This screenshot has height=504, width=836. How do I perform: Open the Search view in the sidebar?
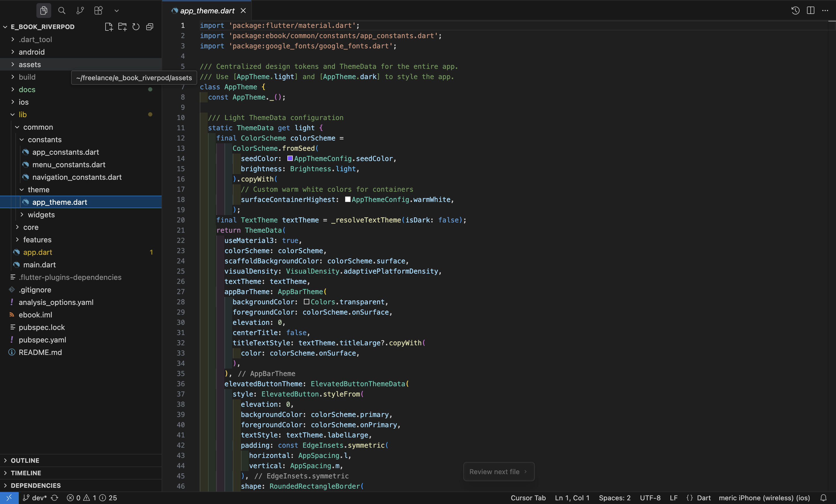point(62,11)
